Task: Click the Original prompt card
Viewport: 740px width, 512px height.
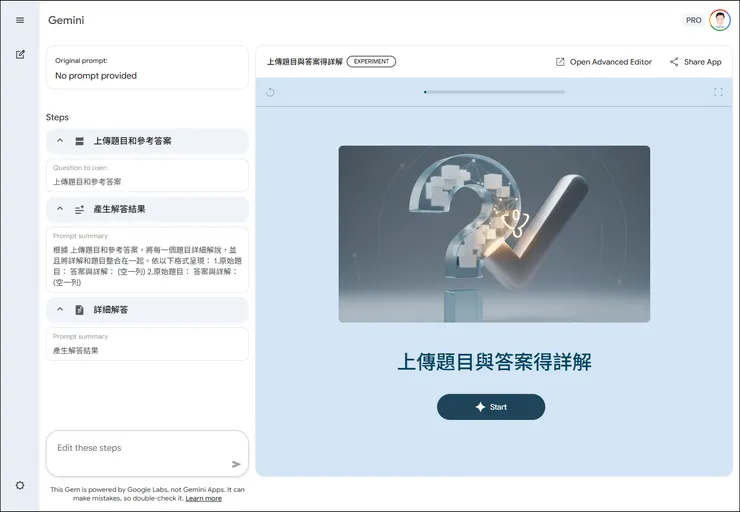Action: point(147,67)
